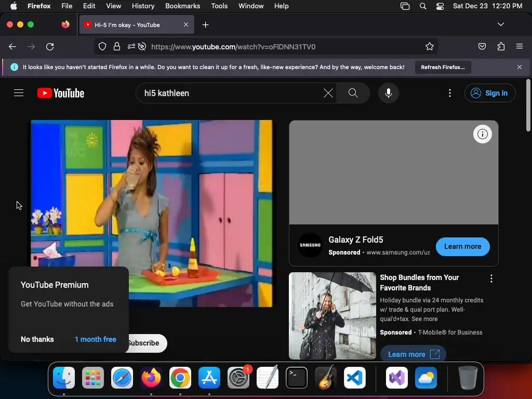Click the YouTube search magnifier button
The height and width of the screenshot is (399, 532).
pos(353,93)
